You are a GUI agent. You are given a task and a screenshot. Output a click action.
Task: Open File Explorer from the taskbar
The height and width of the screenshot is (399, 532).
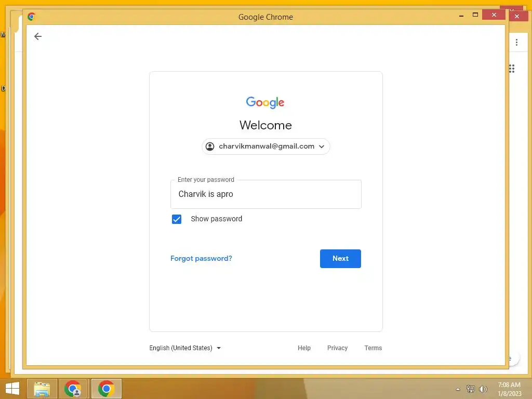pyautogui.click(x=42, y=389)
